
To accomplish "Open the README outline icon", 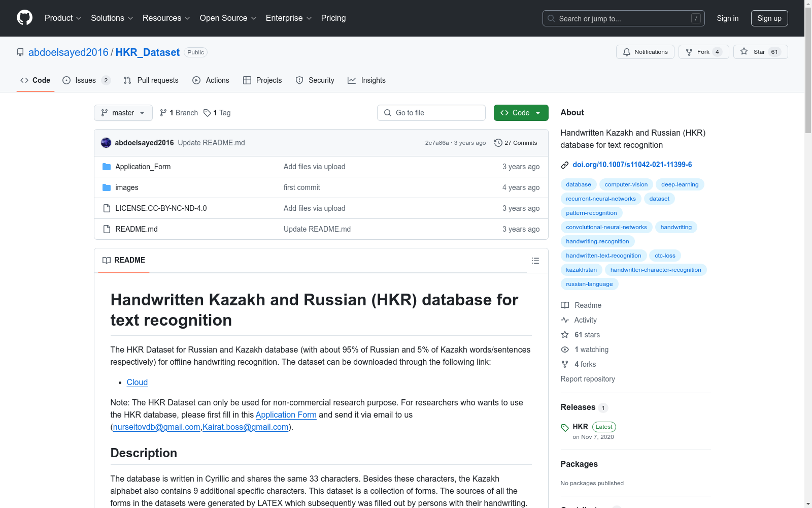I will tap(535, 261).
